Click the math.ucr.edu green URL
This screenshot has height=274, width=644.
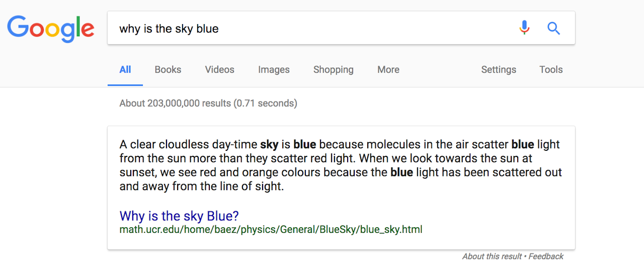click(x=271, y=230)
